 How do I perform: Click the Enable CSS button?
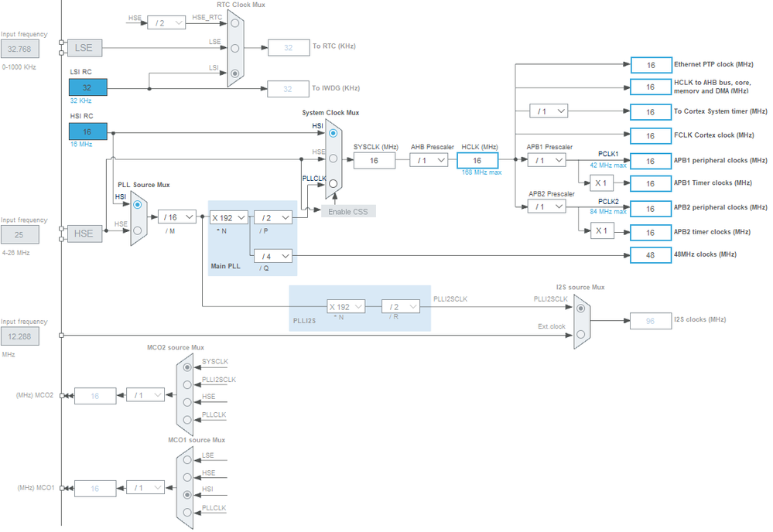coord(348,211)
